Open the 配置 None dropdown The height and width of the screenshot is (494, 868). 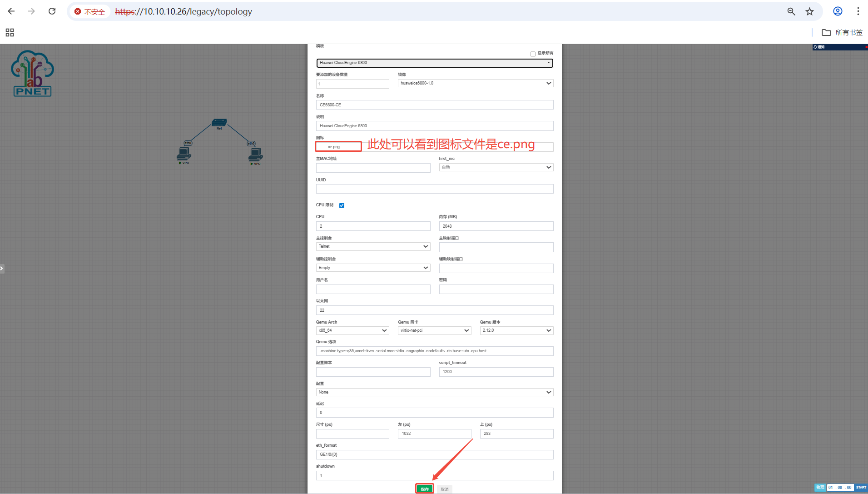tap(435, 392)
